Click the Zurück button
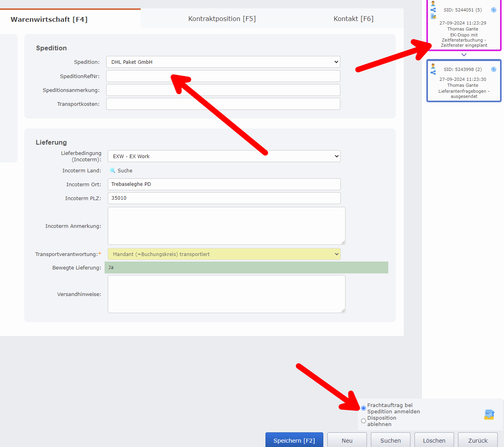The height and width of the screenshot is (447, 504). [477, 440]
